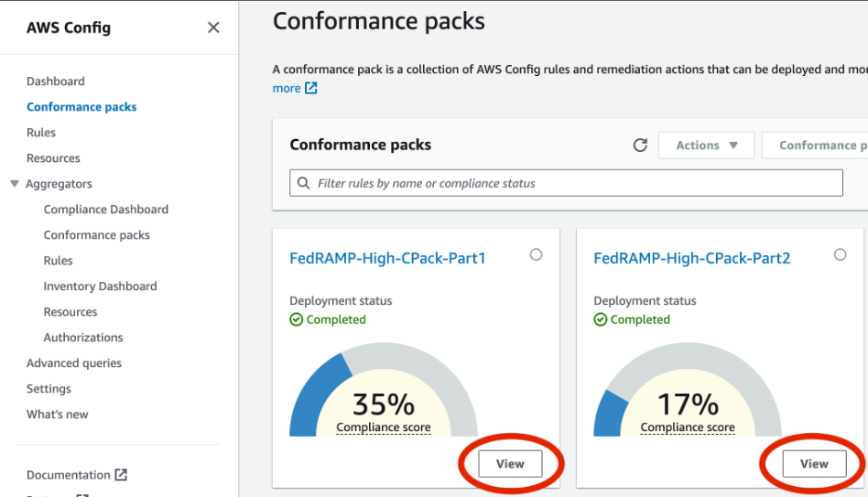This screenshot has width=868, height=497.
Task: Click View for FedRAMP-High-CPack-Part1
Action: tap(510, 464)
